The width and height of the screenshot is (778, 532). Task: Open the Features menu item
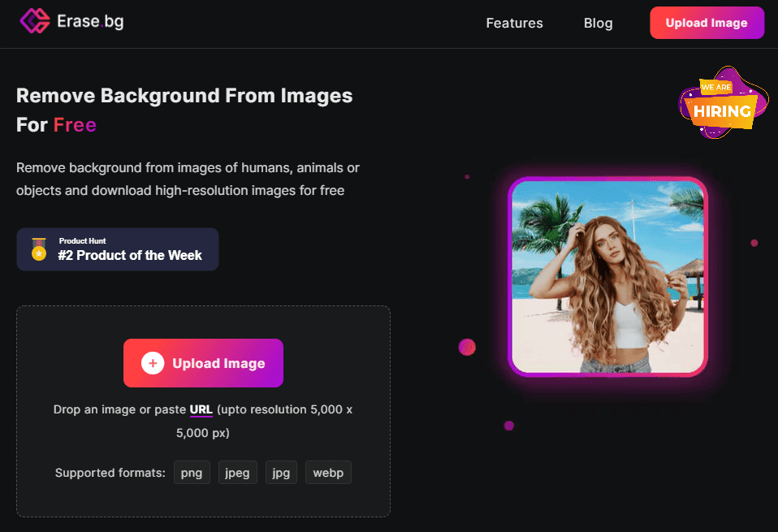pos(514,24)
